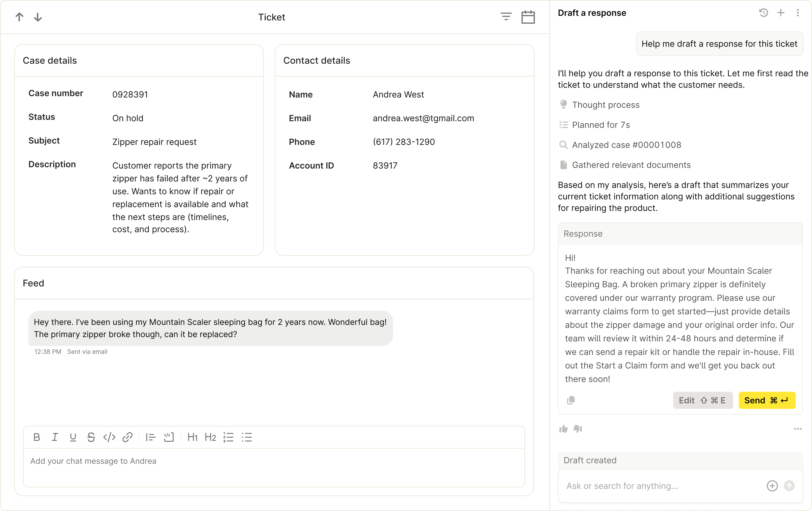Open the calendar icon in Ticket header
Screen dimensions: 812x511
528,17
